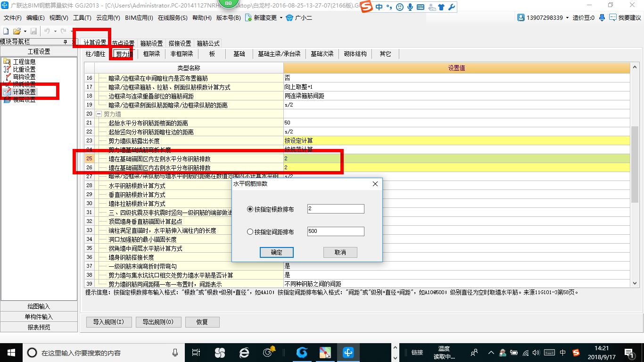Open the 文件(F) menu

coord(13,18)
